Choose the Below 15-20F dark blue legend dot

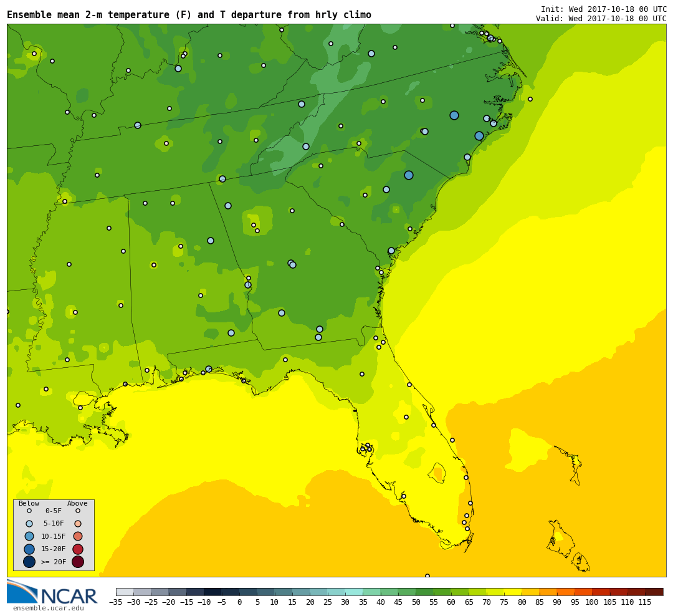(x=29, y=549)
